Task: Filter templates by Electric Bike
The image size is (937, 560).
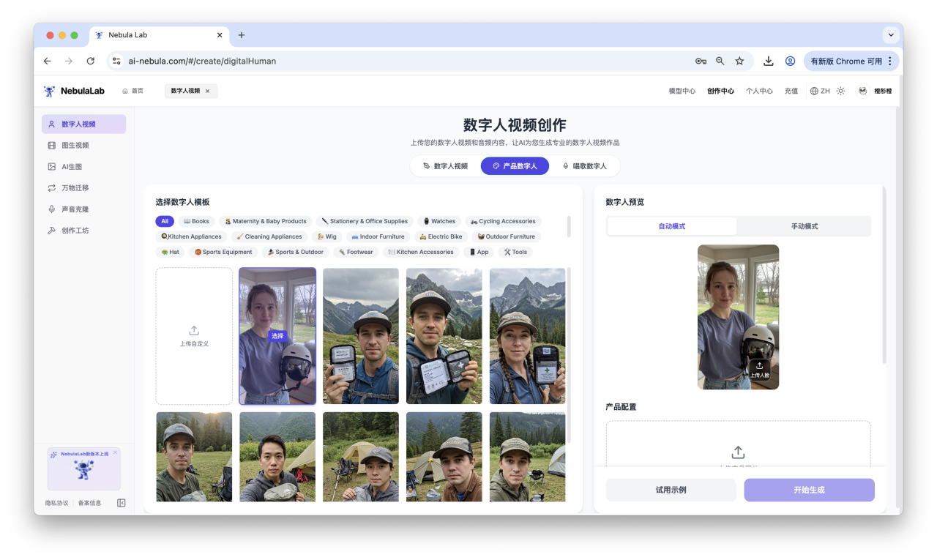Action: 441,236
